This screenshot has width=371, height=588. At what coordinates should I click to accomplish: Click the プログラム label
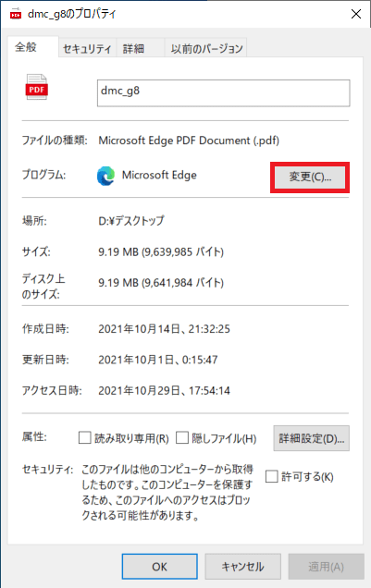(43, 175)
